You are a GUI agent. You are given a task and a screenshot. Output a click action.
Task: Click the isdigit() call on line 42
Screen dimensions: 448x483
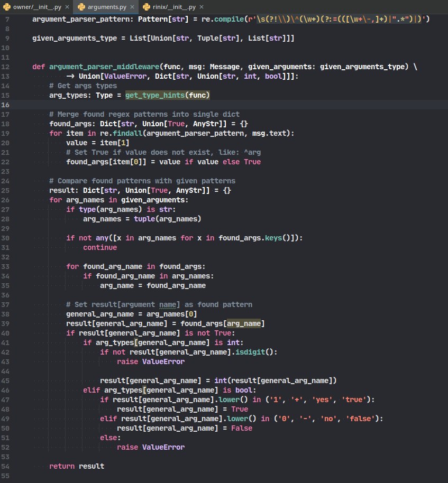click(254, 352)
